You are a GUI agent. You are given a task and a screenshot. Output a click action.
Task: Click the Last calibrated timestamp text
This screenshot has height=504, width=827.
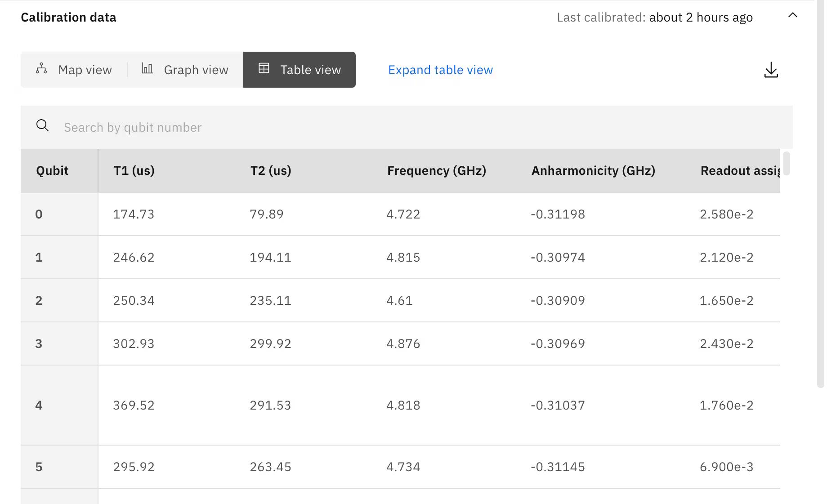[x=655, y=18]
